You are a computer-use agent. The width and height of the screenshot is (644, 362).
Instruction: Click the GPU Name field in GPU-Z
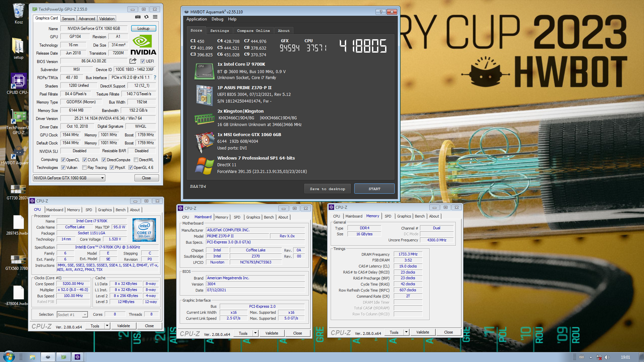(94, 28)
